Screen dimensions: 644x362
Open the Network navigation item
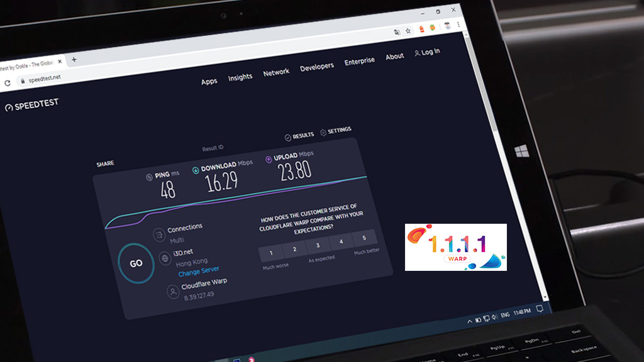pyautogui.click(x=276, y=72)
